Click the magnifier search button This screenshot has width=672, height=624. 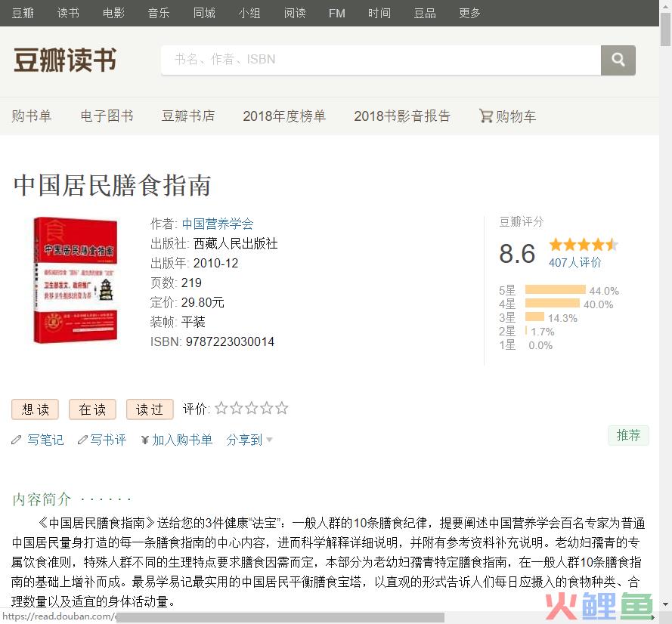[x=618, y=60]
